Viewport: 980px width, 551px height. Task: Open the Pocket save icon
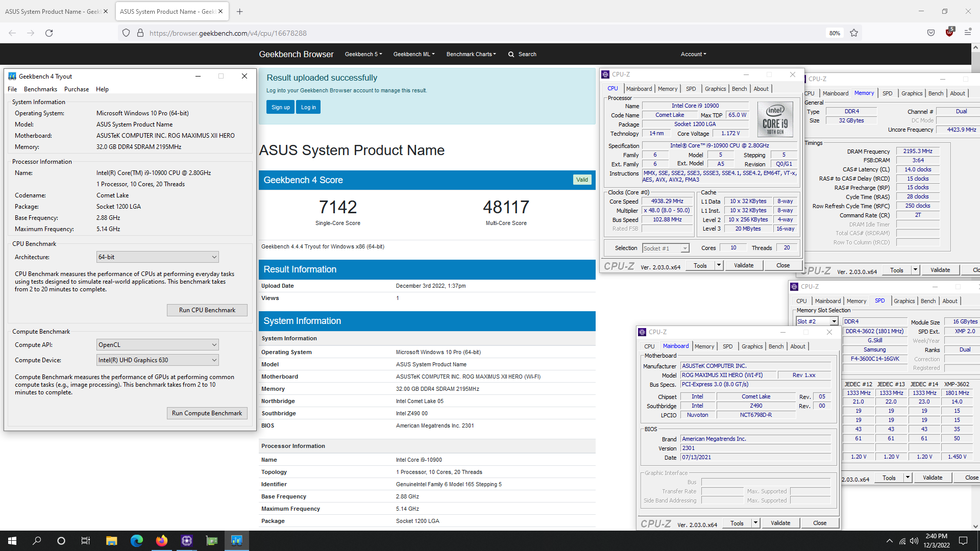point(931,33)
